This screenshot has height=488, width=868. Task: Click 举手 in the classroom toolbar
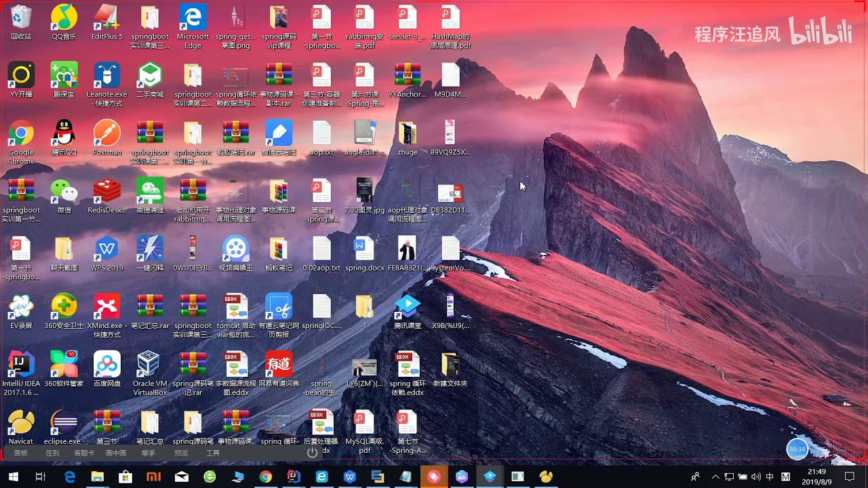click(149, 453)
